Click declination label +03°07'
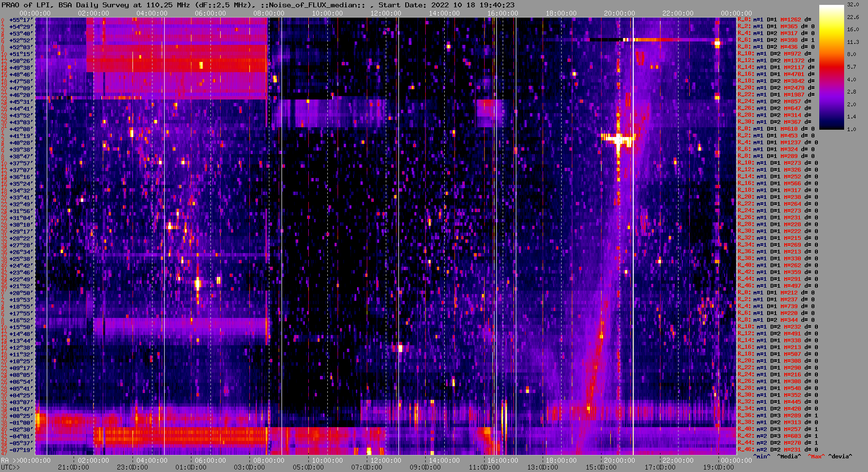The image size is (868, 472). 21,402
